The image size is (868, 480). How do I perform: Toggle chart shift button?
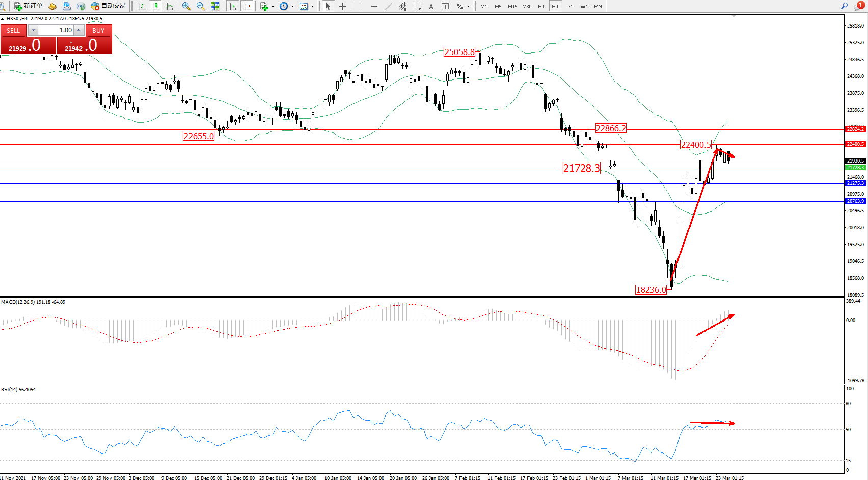coord(247,6)
